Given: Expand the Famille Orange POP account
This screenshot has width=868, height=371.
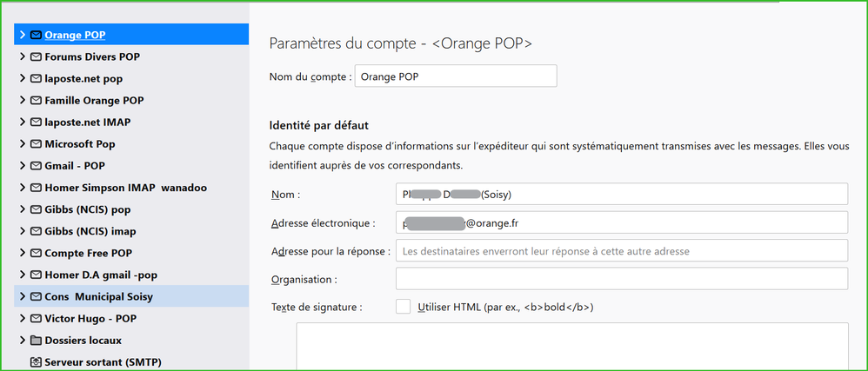Looking at the screenshot, I should [x=23, y=100].
